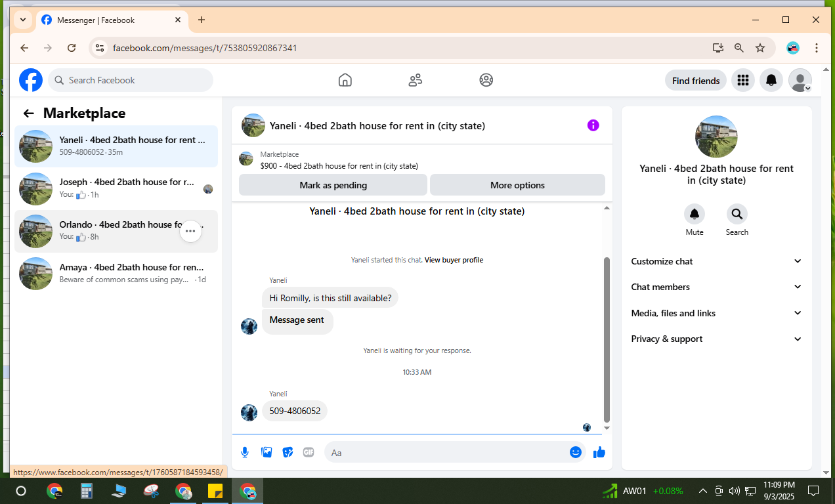Screen dimensions: 835x504
Task: Reload the page
Action: (72, 48)
